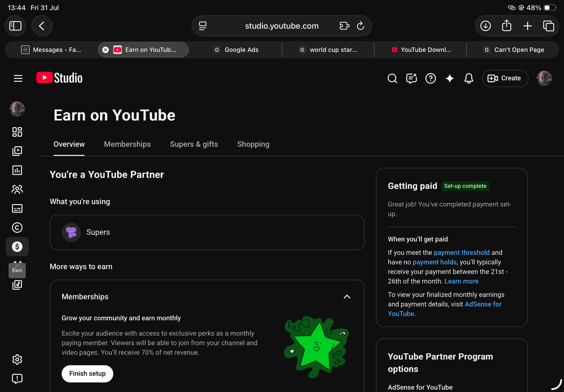This screenshot has width=564, height=392.
Task: Open the share sheet
Action: (507, 26)
